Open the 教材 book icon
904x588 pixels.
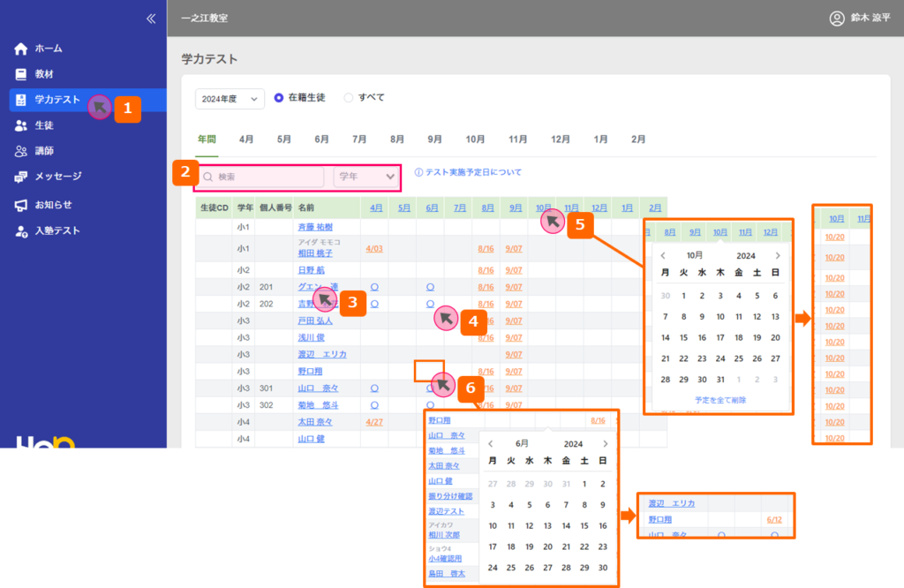click(21, 74)
